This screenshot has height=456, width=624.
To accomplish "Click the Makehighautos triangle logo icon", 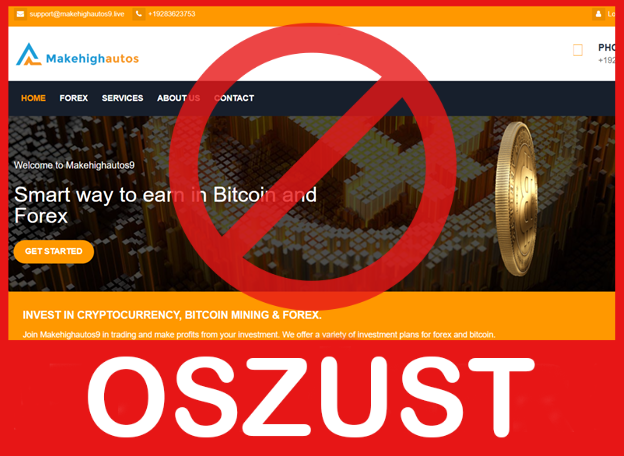I will click(x=29, y=54).
